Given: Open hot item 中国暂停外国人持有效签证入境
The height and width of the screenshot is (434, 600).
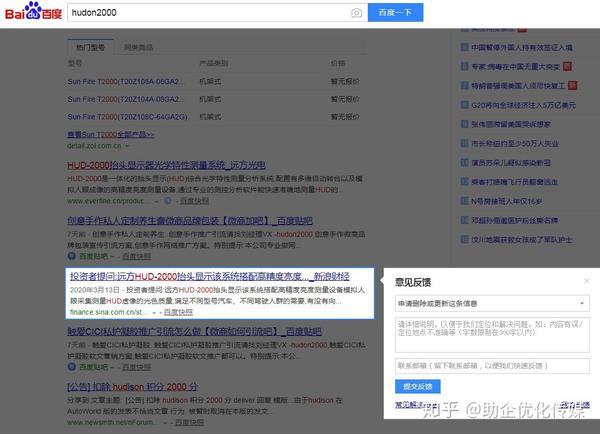Looking at the screenshot, I should tap(522, 47).
